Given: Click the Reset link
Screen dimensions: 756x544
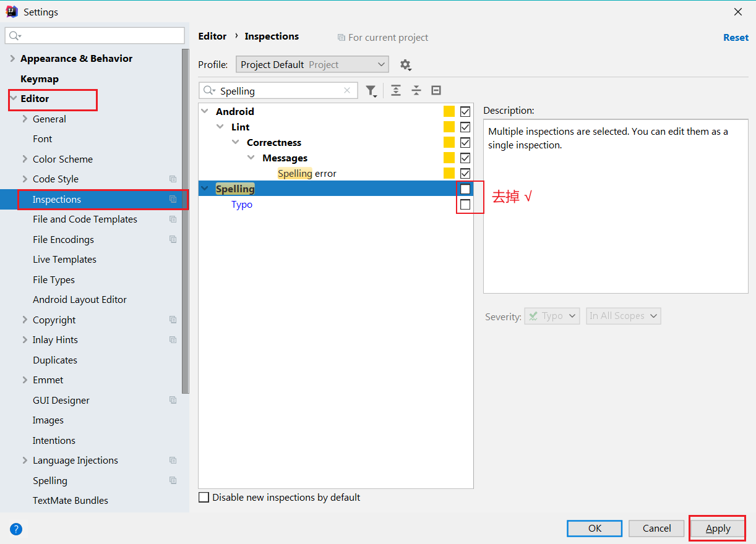Looking at the screenshot, I should [x=736, y=37].
